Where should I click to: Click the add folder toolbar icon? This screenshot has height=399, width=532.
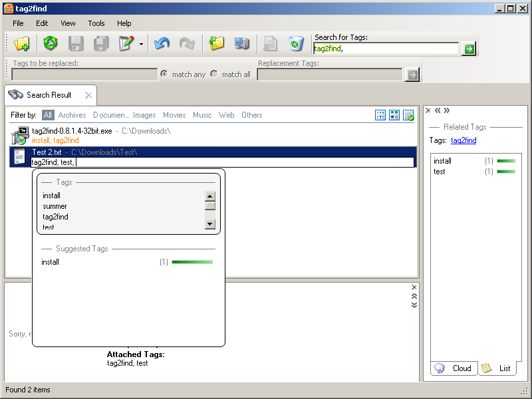click(x=22, y=44)
